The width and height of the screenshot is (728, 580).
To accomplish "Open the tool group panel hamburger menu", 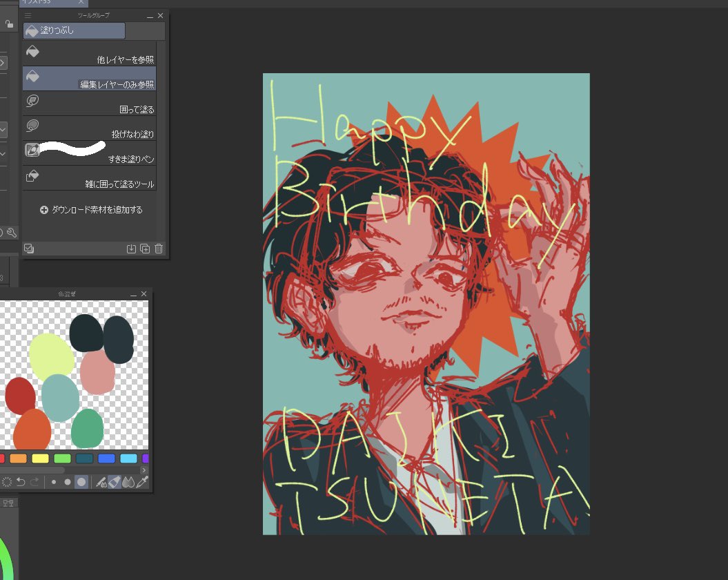I will click(28, 15).
